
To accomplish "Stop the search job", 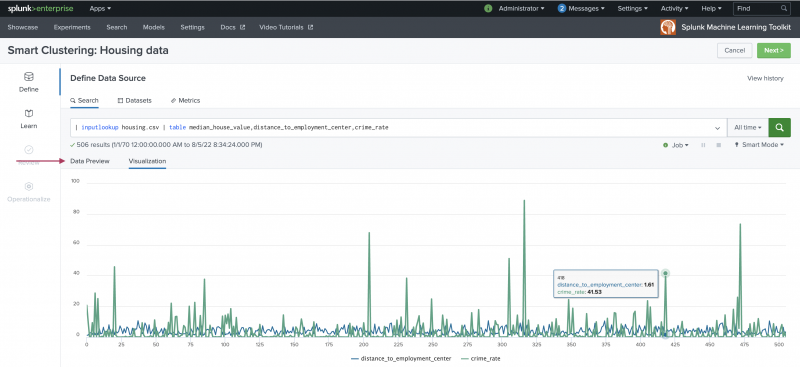I will pos(718,145).
